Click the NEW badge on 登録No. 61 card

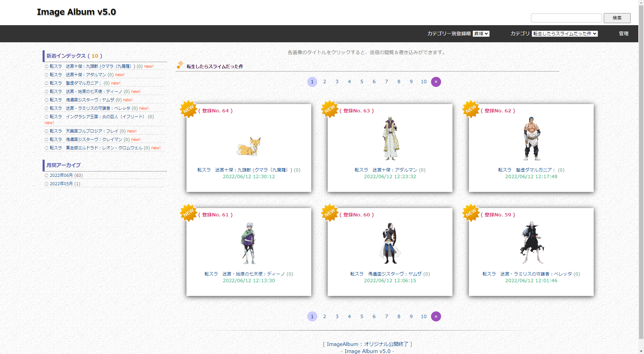189,213
